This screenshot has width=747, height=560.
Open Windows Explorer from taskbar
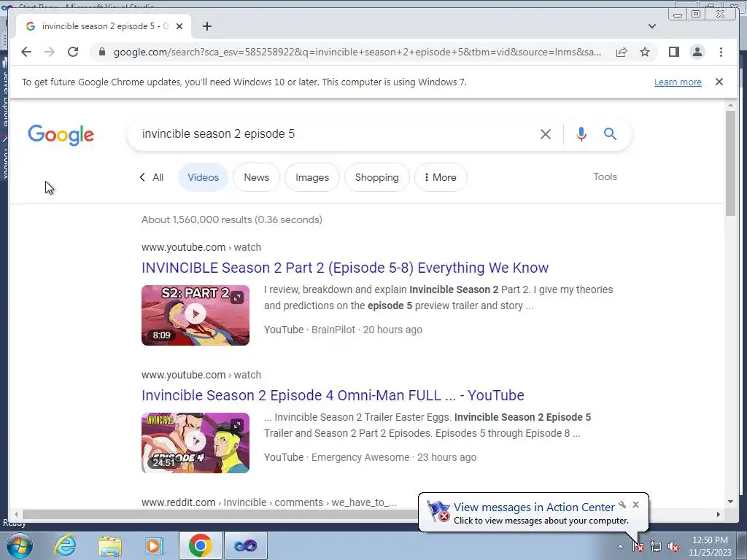point(110,545)
